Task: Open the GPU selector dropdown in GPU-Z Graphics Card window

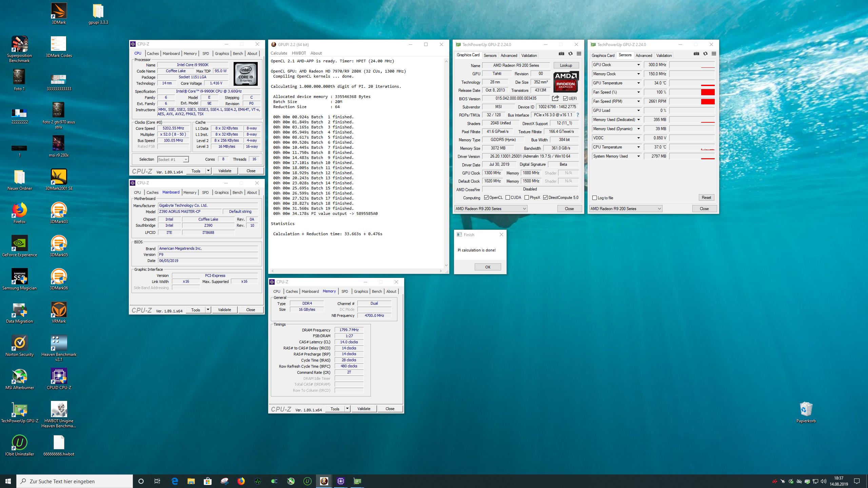Action: click(491, 209)
